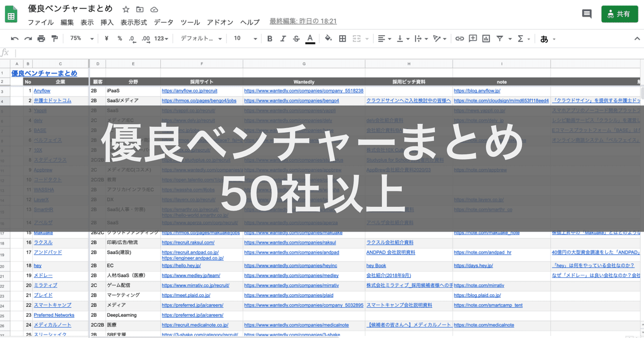Open the データ menu

click(x=164, y=22)
